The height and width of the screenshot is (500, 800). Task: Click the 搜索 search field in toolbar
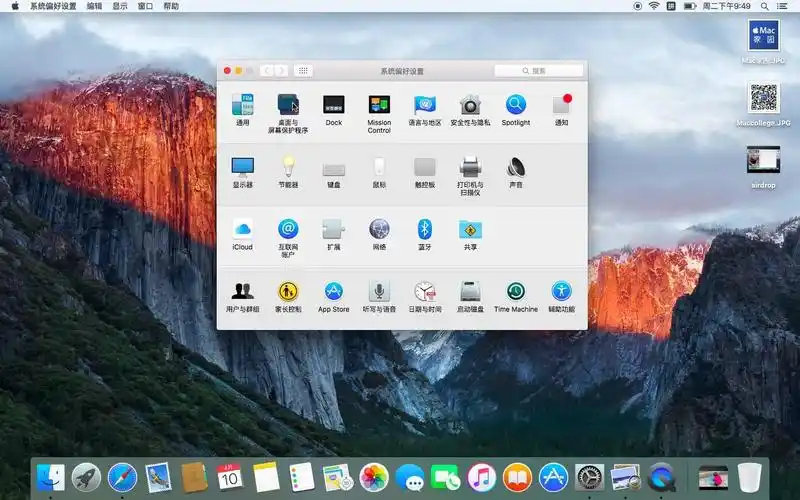tap(538, 71)
